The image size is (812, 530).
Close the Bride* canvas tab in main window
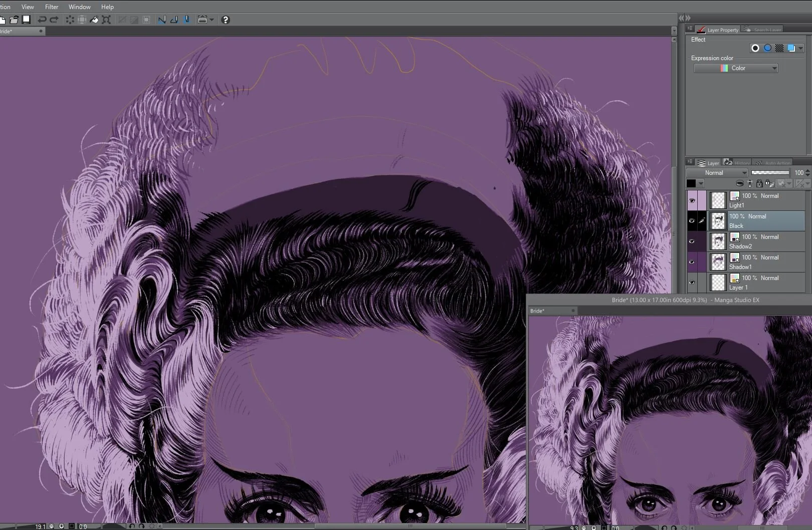(41, 31)
